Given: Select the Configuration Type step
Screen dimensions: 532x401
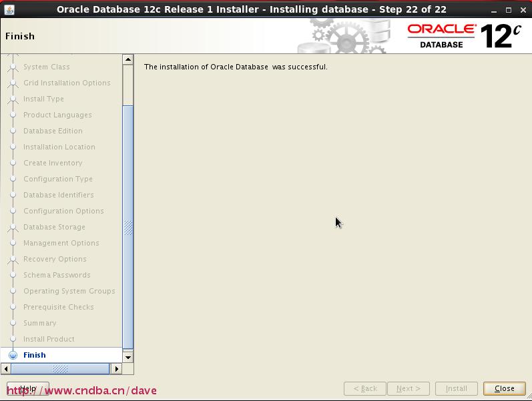Looking at the screenshot, I should pyautogui.click(x=57, y=179).
